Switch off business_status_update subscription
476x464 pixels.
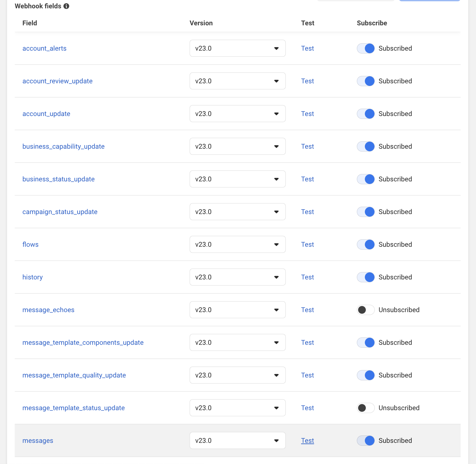coord(365,179)
